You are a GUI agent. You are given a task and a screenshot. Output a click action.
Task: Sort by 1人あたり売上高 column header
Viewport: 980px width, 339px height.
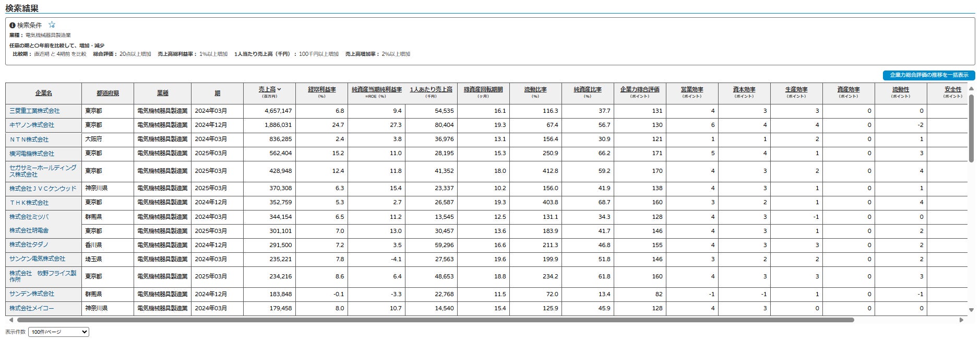tap(431, 89)
